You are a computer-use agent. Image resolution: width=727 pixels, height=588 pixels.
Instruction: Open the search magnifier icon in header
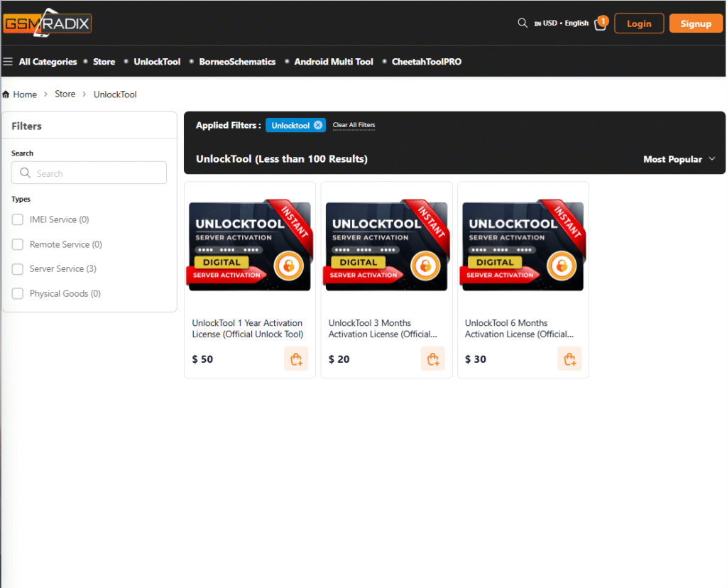[523, 23]
